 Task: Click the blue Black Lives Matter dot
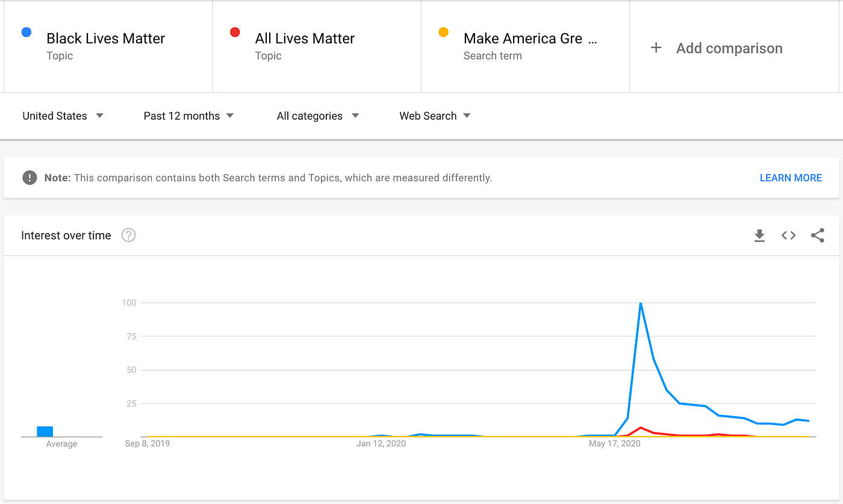click(26, 33)
